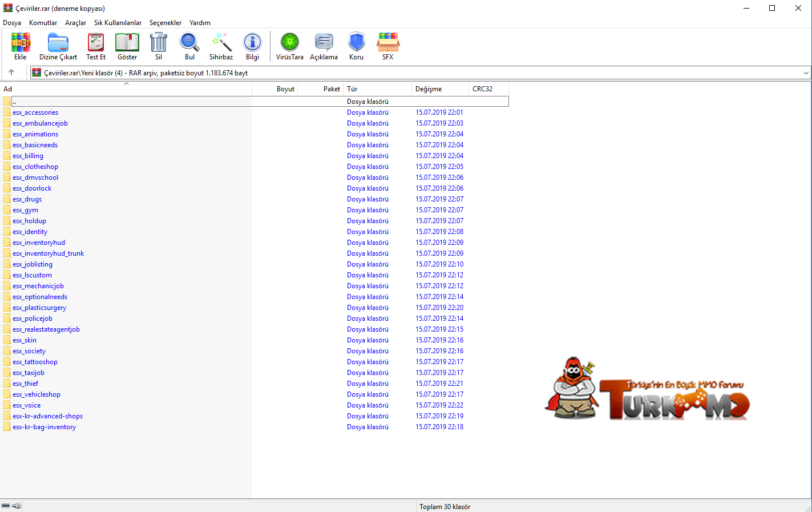812x512 pixels.
Task: Go up one folder level arrow
Action: point(11,72)
